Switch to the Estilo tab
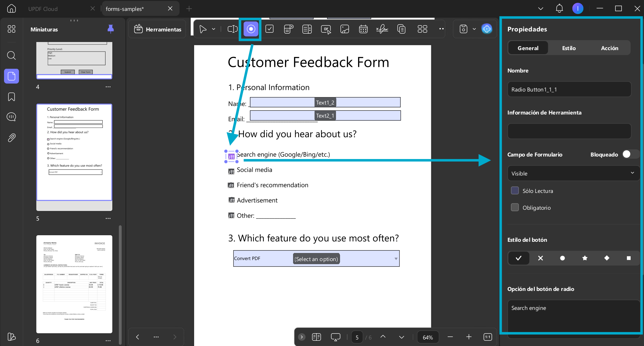644x346 pixels. 569,48
